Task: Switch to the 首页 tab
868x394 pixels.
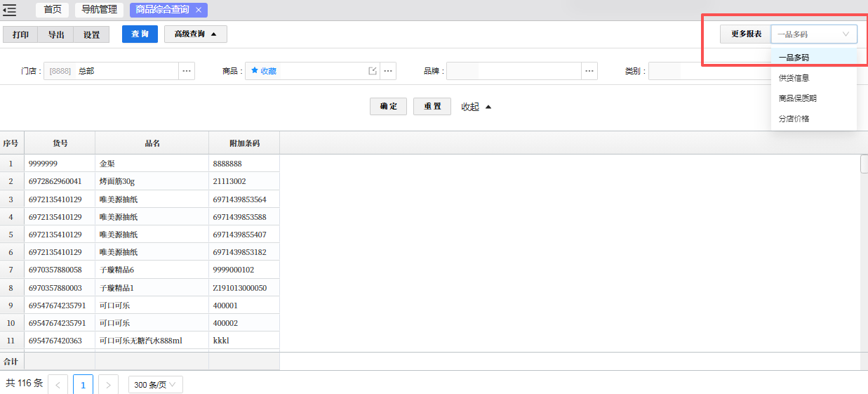Action: pyautogui.click(x=53, y=10)
